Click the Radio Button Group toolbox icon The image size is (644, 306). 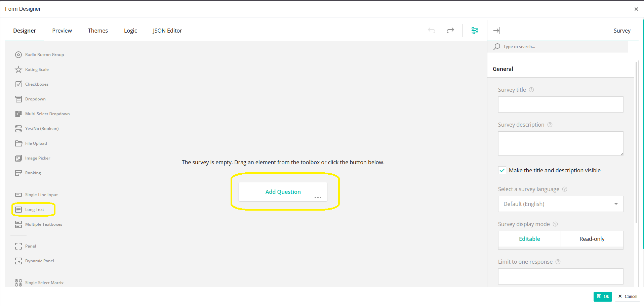point(18,55)
